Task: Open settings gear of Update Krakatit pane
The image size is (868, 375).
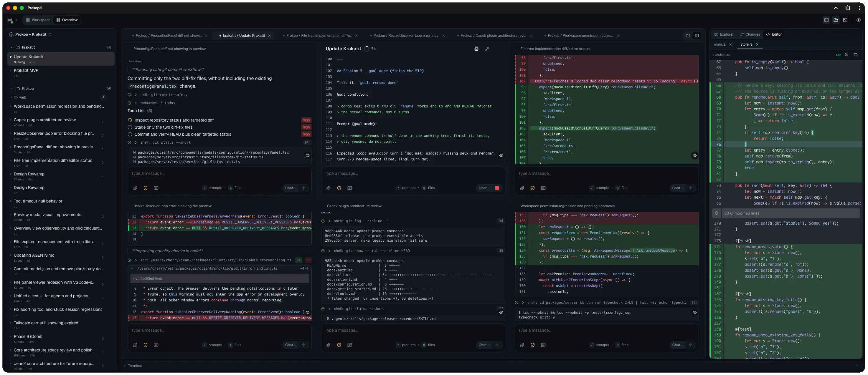Action: coord(476,49)
